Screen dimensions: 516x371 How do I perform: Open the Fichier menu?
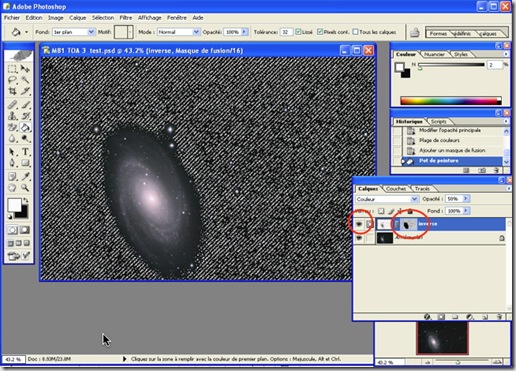tap(12, 18)
